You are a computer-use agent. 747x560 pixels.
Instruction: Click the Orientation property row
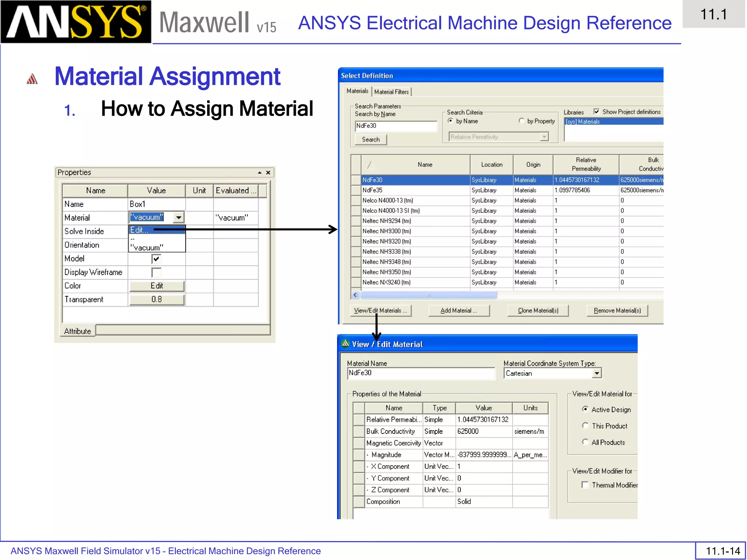(x=160, y=245)
